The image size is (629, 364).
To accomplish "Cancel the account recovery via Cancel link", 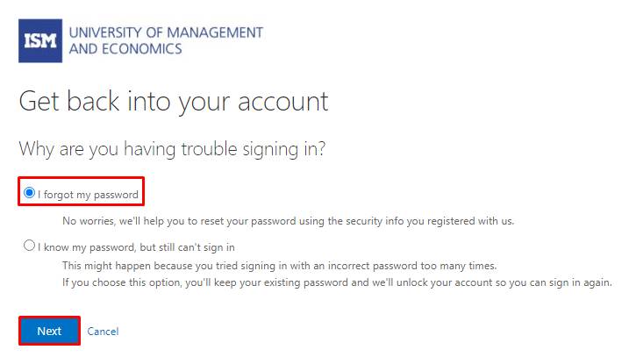I will [x=103, y=332].
